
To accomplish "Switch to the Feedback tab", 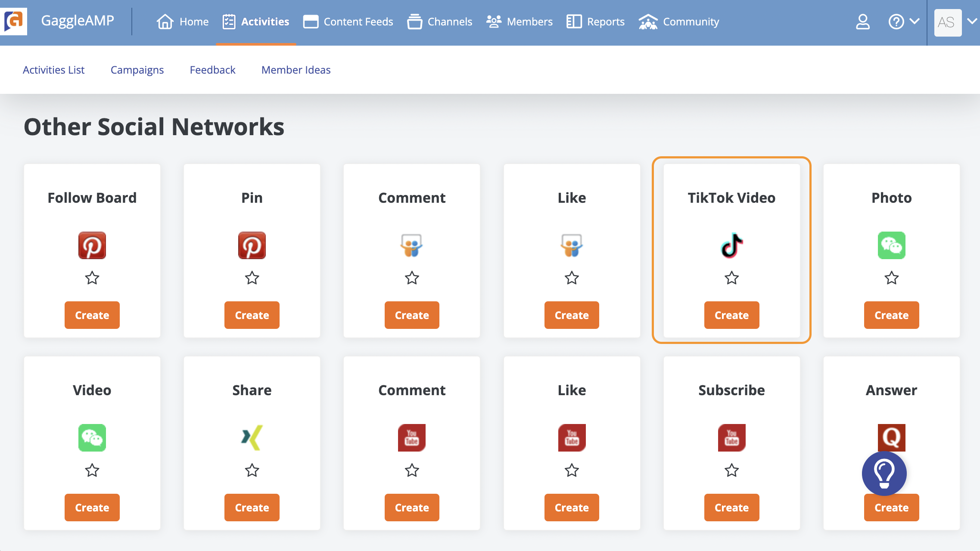I will point(212,70).
